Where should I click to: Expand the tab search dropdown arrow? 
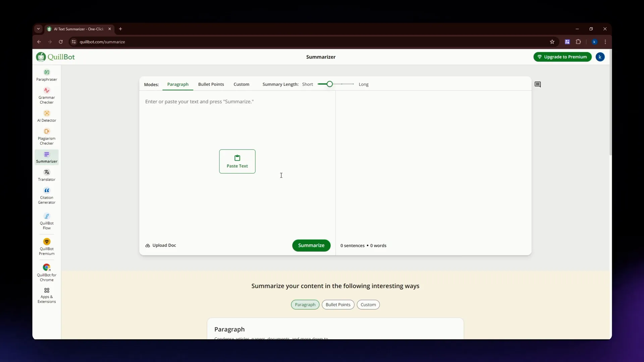tap(38, 29)
